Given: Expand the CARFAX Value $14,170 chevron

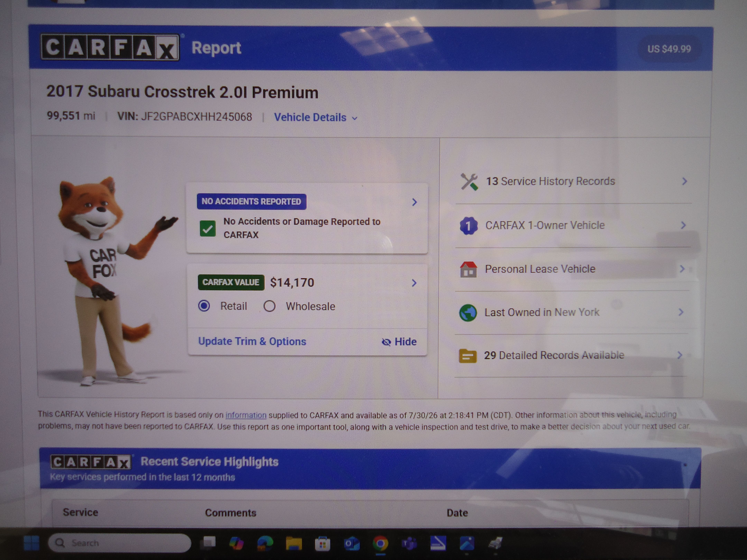Looking at the screenshot, I should click(x=414, y=283).
